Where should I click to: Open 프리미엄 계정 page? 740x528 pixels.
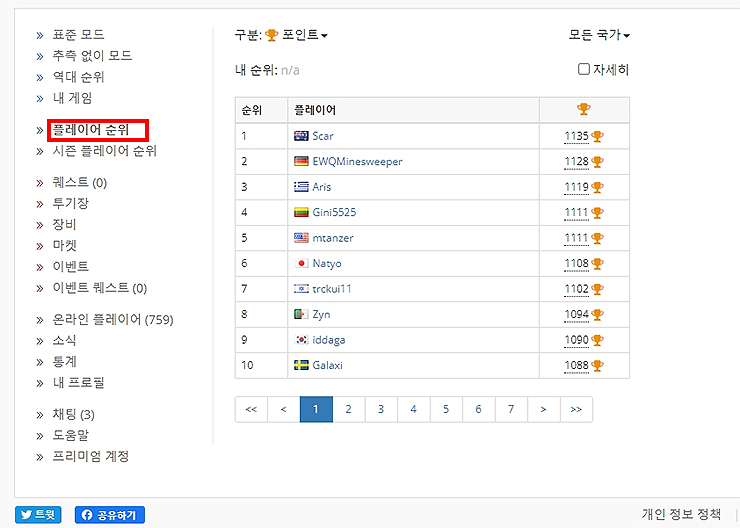point(91,456)
